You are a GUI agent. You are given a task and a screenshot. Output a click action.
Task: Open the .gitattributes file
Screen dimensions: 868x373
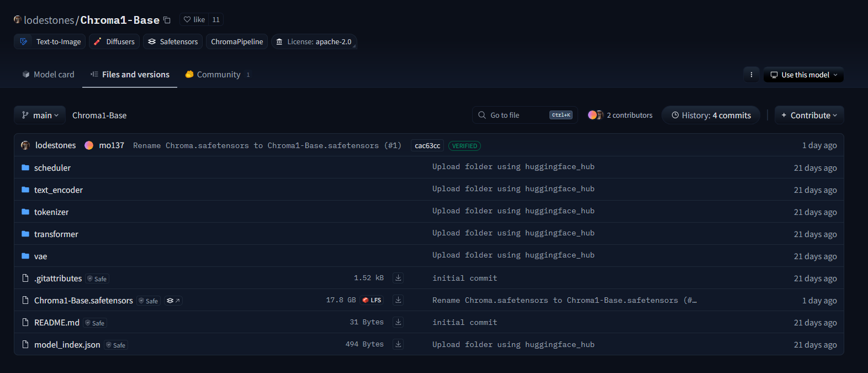58,278
